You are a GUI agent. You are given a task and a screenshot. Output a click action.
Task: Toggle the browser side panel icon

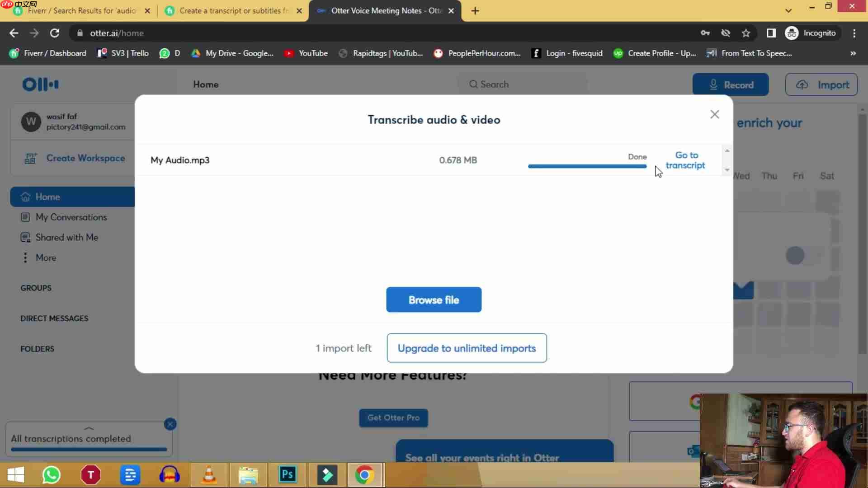(771, 33)
